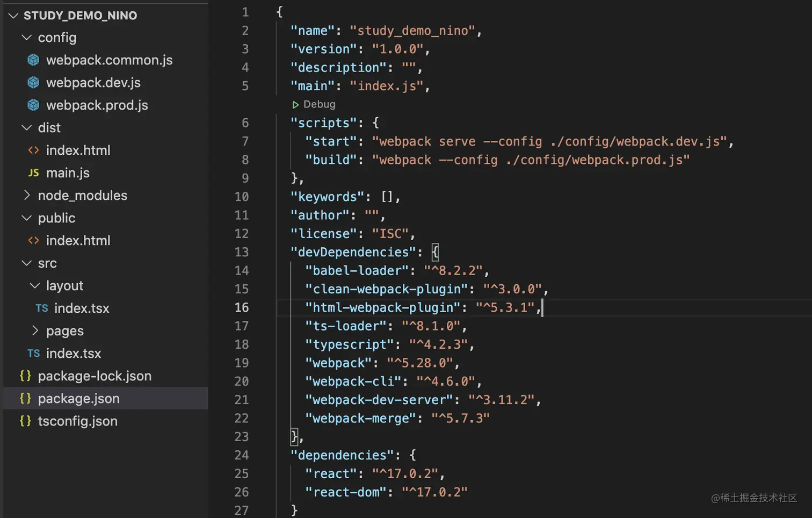Collapse the public folder chevron
Screen dimensions: 812x518
pos(26,218)
